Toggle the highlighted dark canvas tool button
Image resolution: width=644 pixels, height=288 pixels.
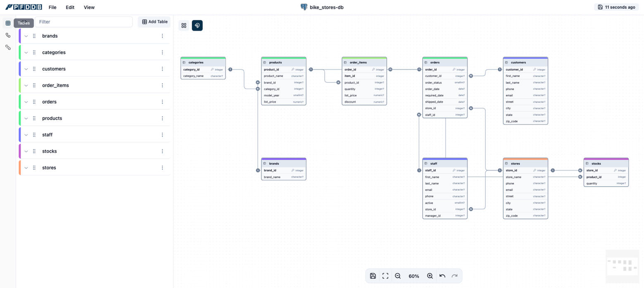[x=197, y=26]
